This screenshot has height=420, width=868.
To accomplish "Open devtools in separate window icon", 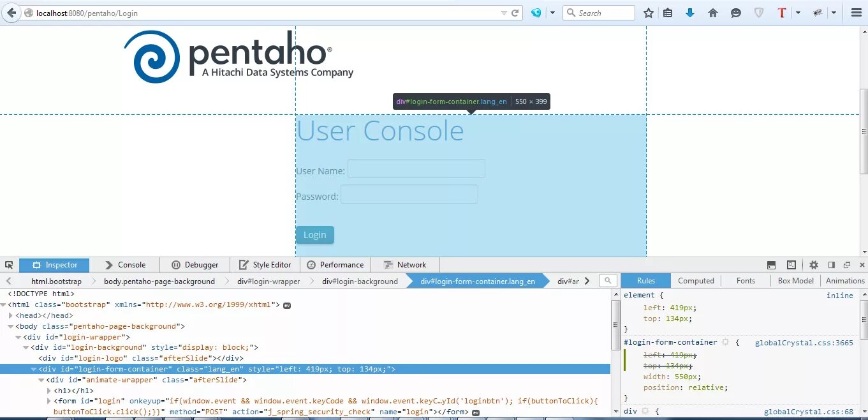I will point(847,265).
